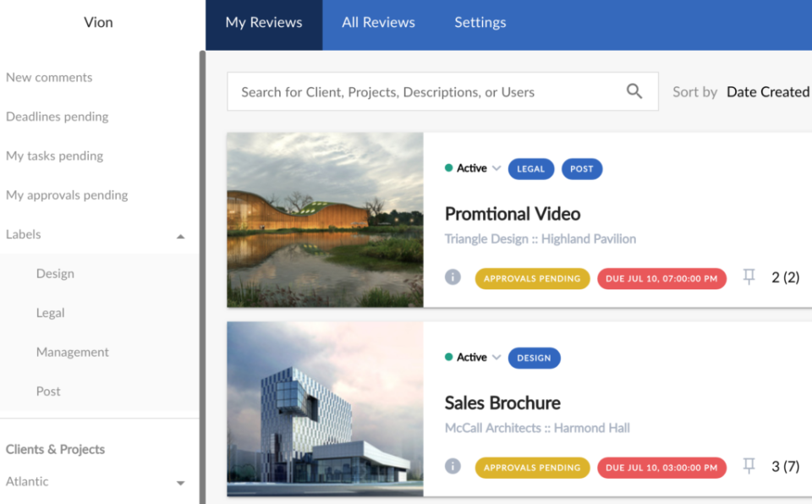Switch to the All Reviews tab
The height and width of the screenshot is (504, 812).
(378, 23)
